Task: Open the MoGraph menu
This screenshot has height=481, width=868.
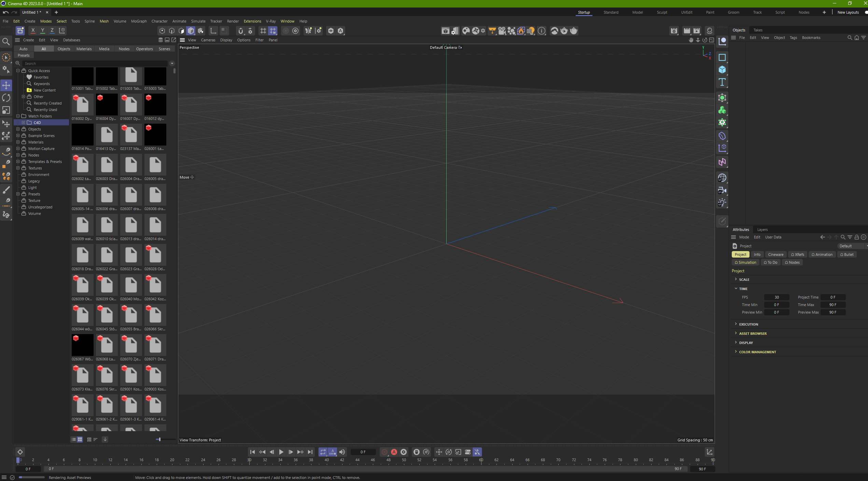Action: 139,21
